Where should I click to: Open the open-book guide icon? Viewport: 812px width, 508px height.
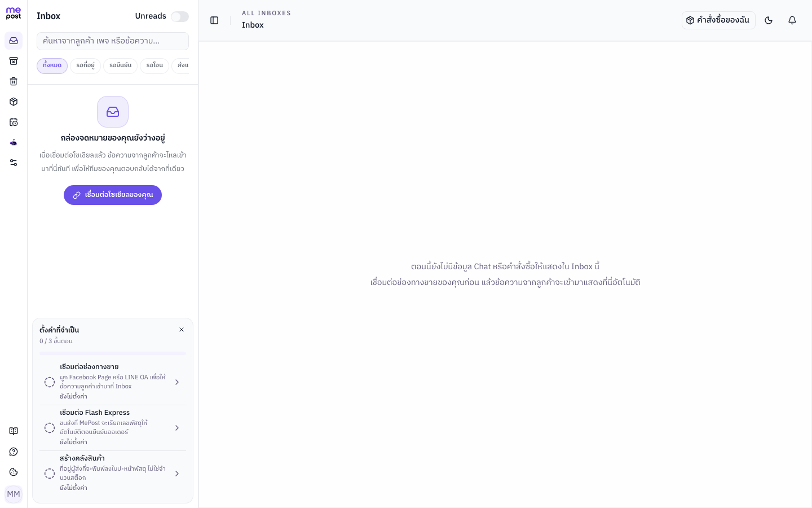point(14,431)
